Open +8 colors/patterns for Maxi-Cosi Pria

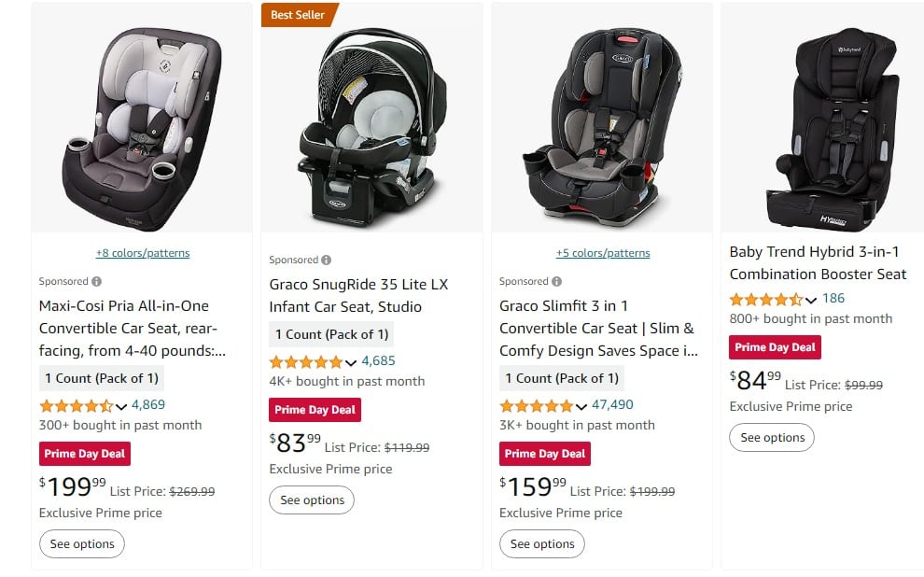[x=145, y=253]
